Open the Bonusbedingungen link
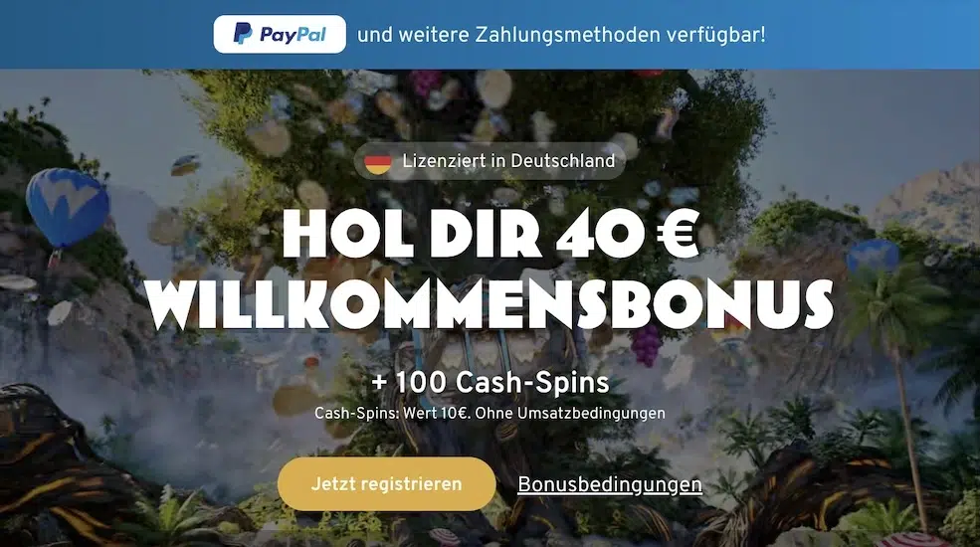980x547 pixels. pos(609,484)
